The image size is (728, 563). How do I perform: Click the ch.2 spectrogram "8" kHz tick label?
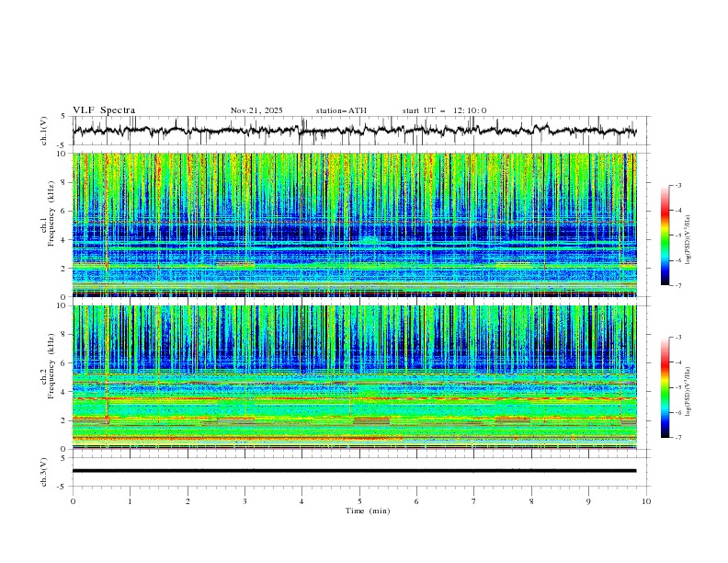point(64,335)
